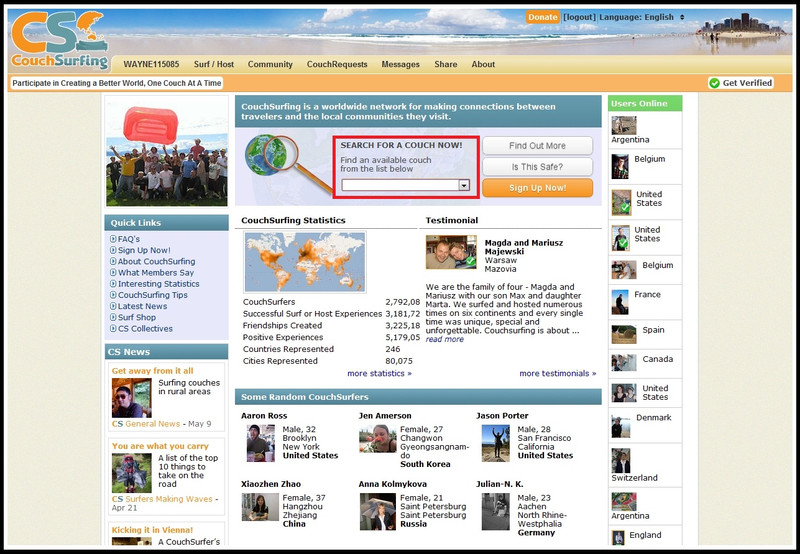
Task: Open the Kicking it in Vienna! headline
Action: pos(152,530)
